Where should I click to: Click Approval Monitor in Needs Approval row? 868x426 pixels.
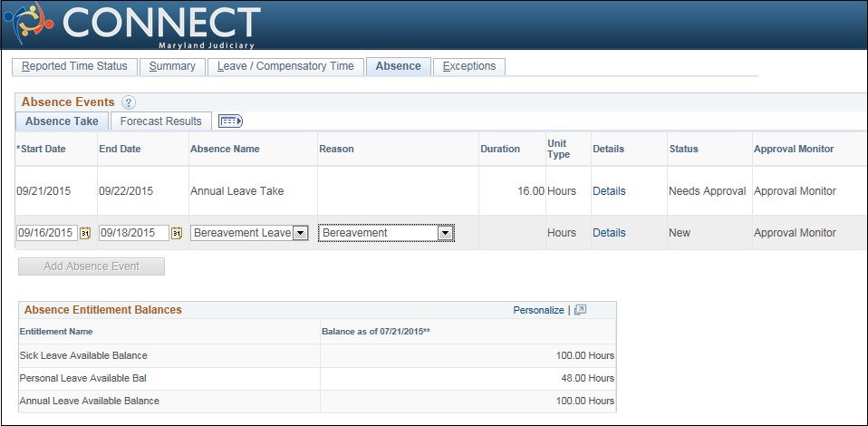(795, 191)
